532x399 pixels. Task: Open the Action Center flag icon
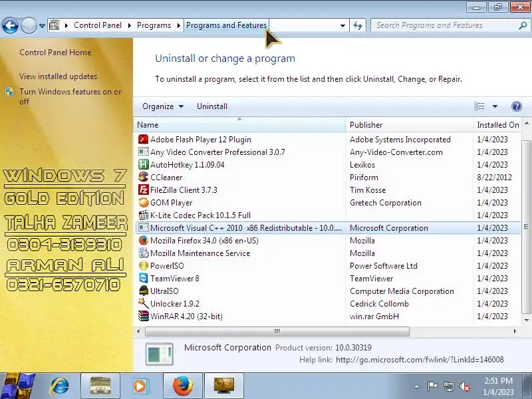click(x=432, y=386)
